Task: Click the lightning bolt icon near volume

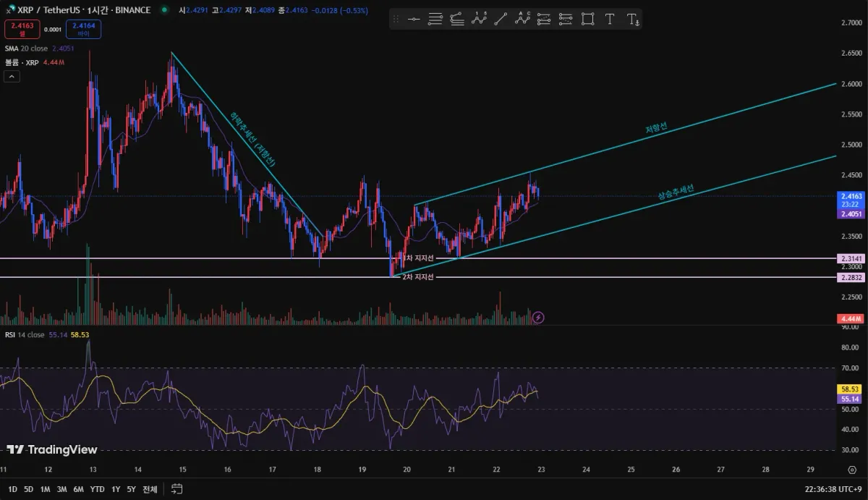Action: coord(538,317)
